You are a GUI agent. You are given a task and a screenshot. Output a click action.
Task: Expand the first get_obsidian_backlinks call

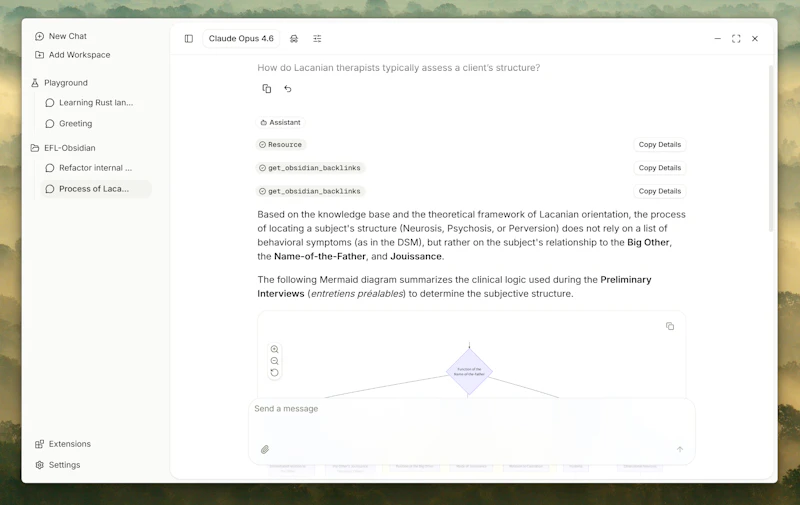[310, 168]
